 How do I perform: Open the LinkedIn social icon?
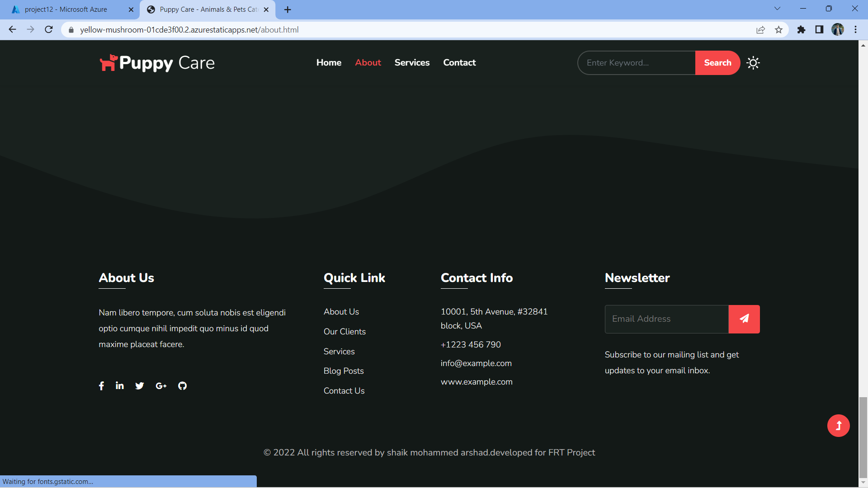pos(119,385)
